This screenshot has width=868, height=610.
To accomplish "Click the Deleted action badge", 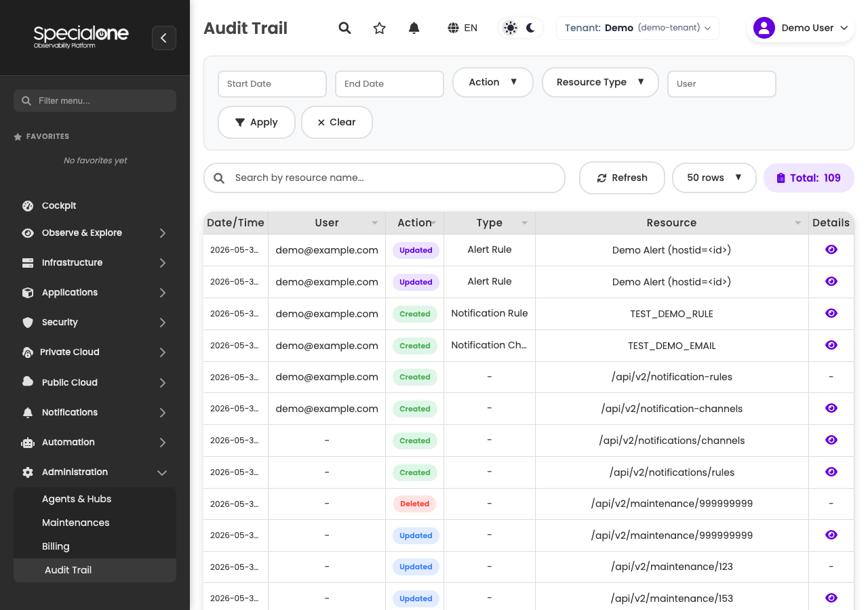I will coord(414,504).
